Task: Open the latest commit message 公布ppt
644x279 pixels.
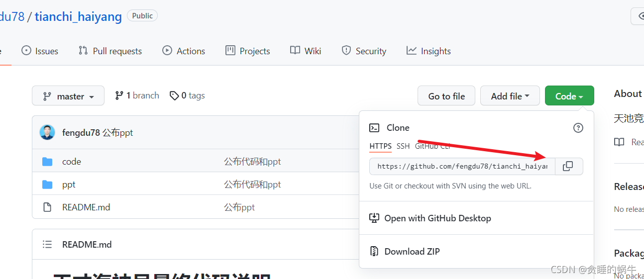Action: pos(118,133)
